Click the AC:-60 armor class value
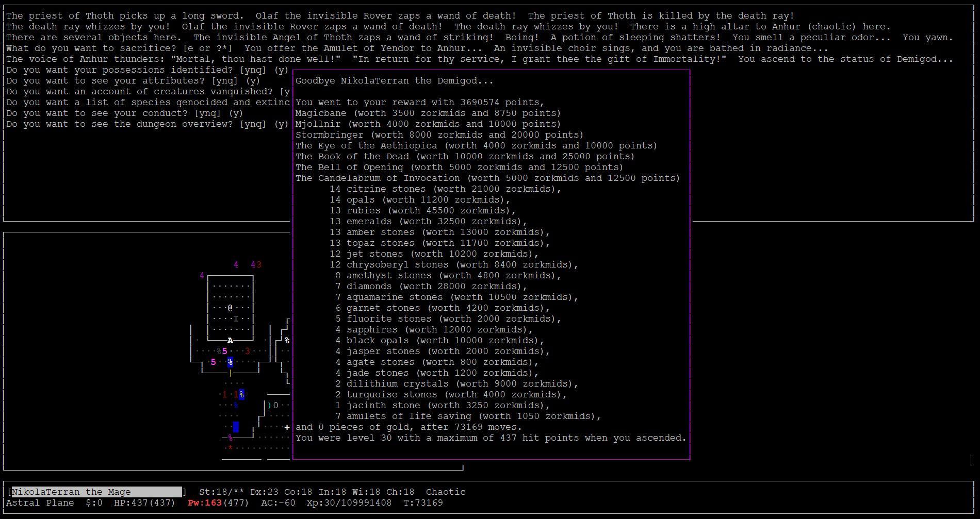This screenshot has height=519, width=980. [278, 503]
